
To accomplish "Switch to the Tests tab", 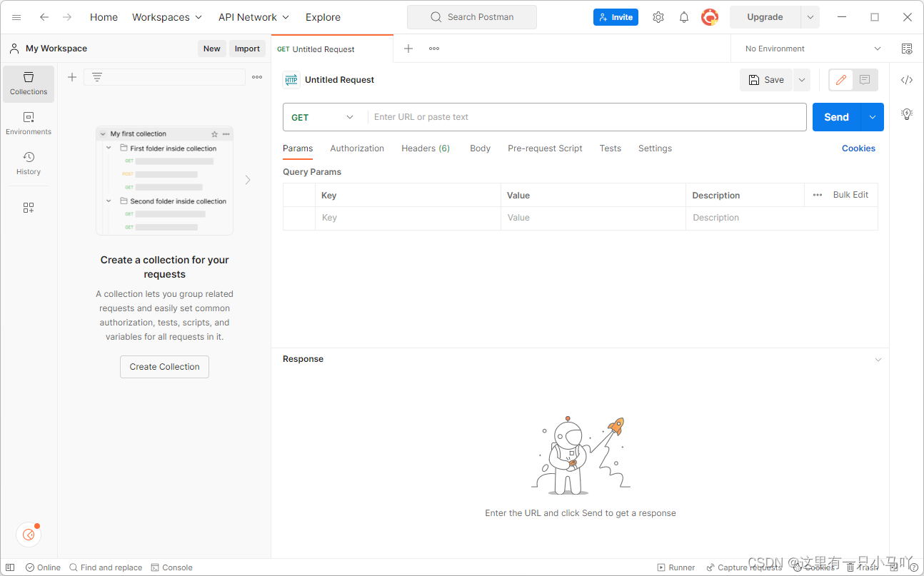I will [611, 148].
